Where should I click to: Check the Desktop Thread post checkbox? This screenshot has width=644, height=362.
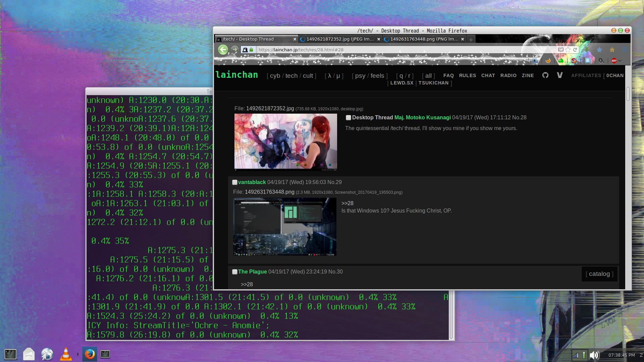[348, 118]
